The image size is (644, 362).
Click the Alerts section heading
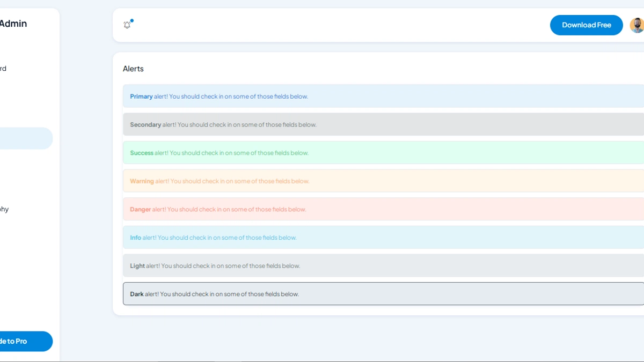click(133, 69)
